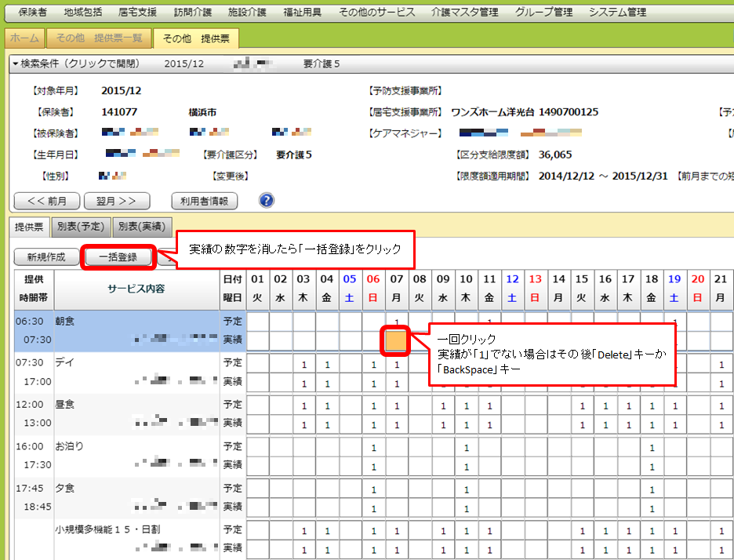Go to previous month with << 前月
The width and height of the screenshot is (734, 560).
point(46,201)
